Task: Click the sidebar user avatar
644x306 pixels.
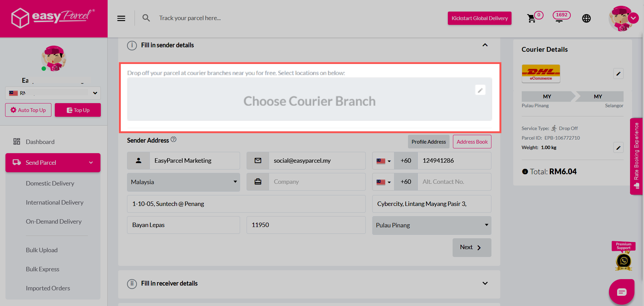Action: (x=54, y=58)
